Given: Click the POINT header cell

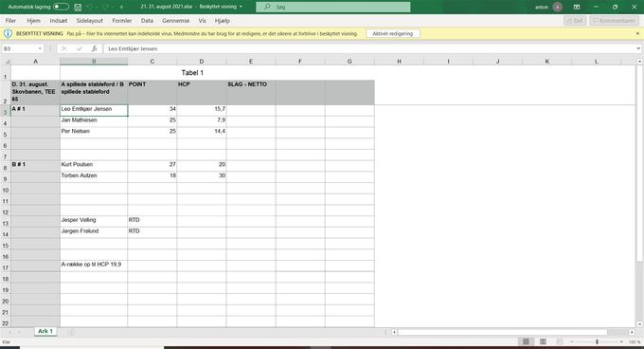Looking at the screenshot, I should click(152, 93).
